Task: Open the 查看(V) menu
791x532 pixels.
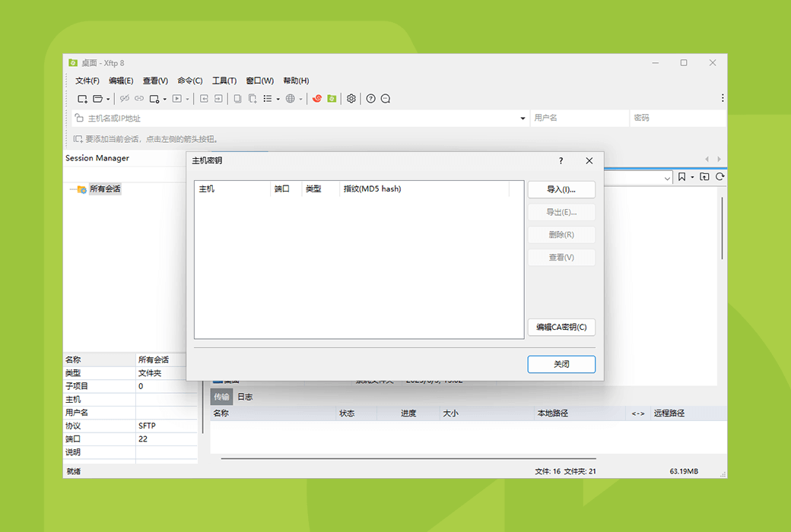Action: coord(155,81)
